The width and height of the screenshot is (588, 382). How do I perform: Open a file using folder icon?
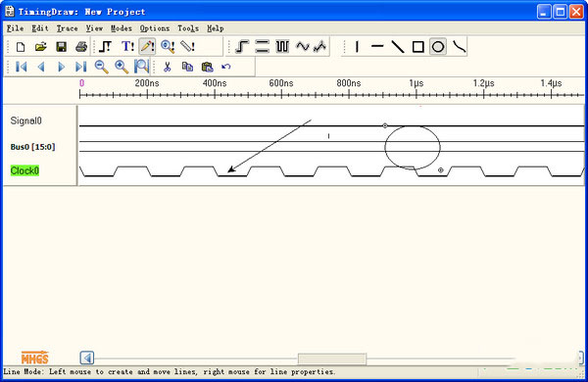tap(40, 47)
